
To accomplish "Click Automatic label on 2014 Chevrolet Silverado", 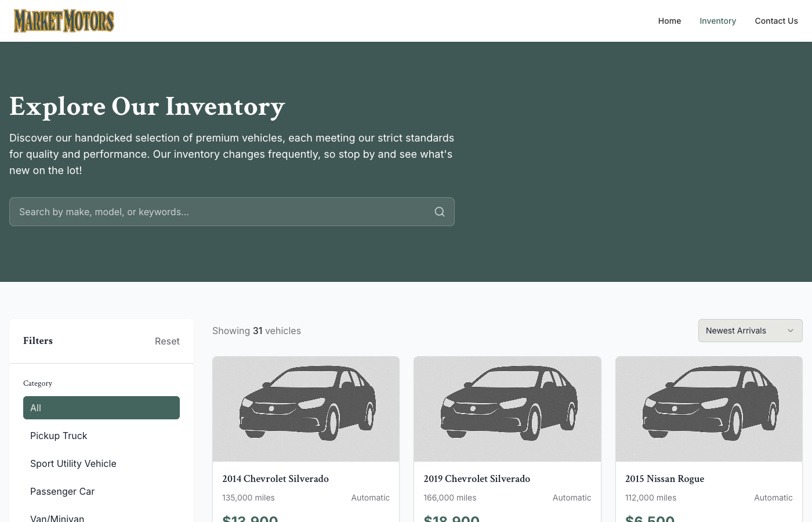I will click(370, 498).
